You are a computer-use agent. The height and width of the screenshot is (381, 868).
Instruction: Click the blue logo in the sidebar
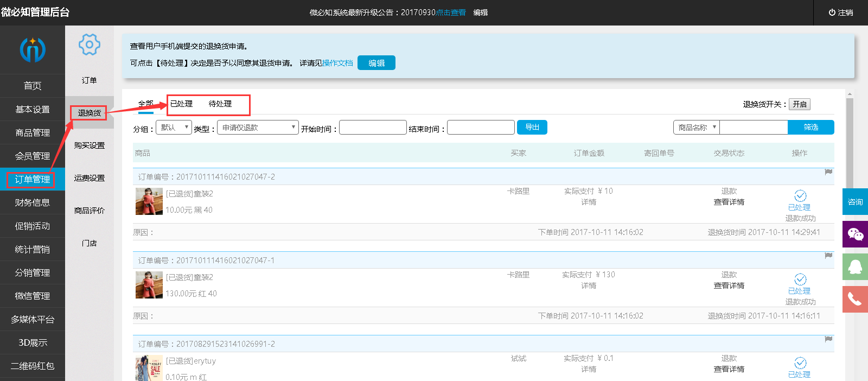pyautogui.click(x=33, y=50)
